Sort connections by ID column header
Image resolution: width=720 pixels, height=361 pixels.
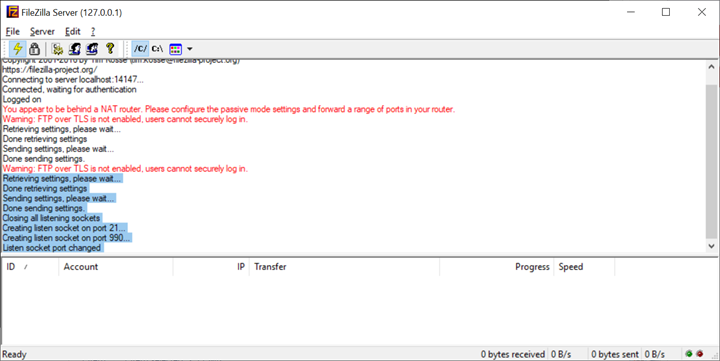point(30,267)
